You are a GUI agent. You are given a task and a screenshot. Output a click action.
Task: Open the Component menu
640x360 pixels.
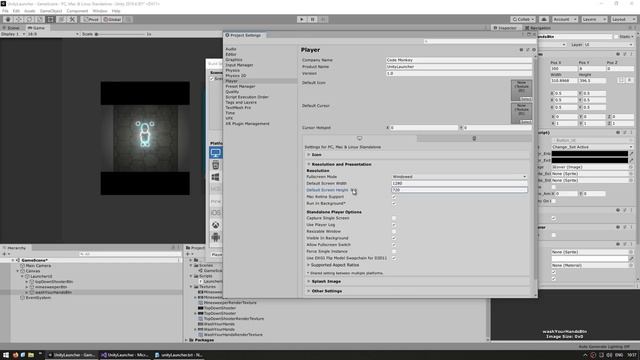click(x=77, y=11)
